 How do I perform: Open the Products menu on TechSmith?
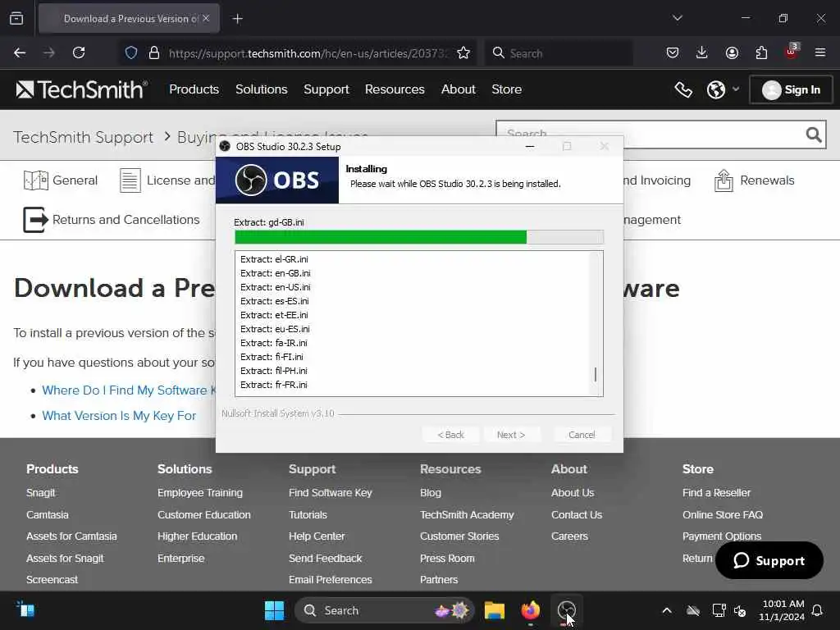pos(194,89)
